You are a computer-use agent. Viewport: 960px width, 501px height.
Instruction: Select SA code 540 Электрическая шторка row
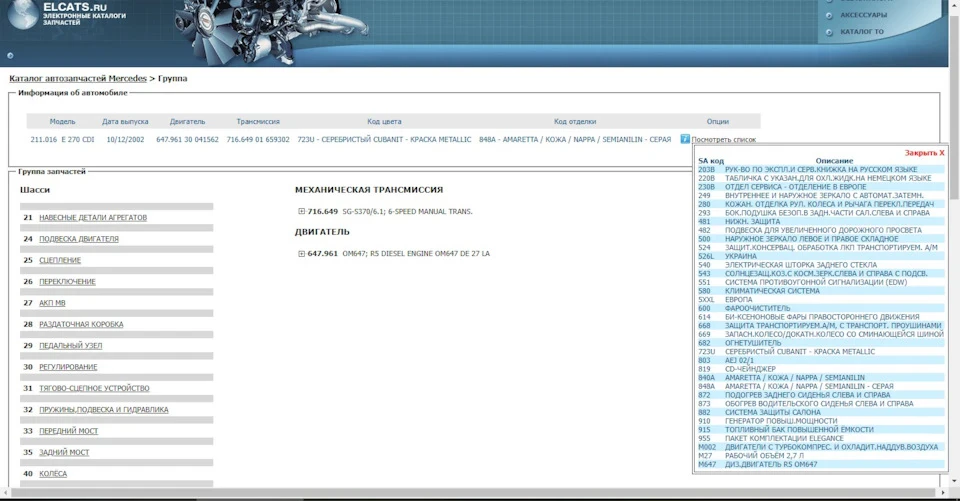pyautogui.click(x=821, y=265)
